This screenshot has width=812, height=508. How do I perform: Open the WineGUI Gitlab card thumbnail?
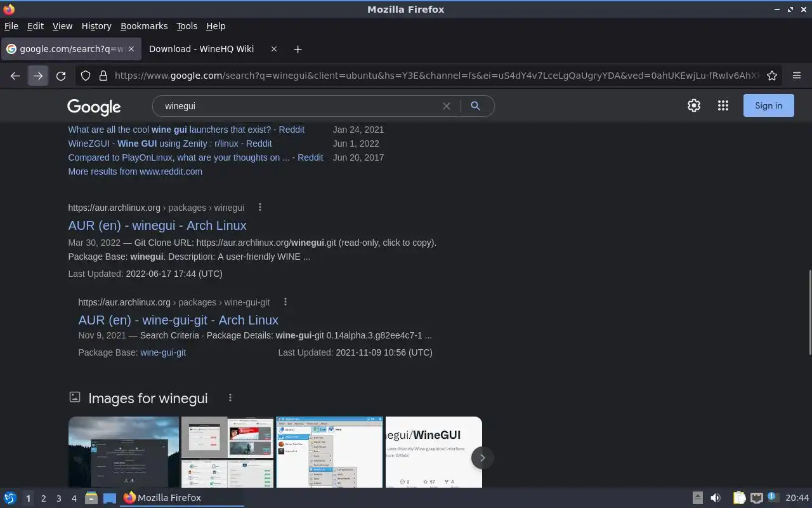[434, 452]
